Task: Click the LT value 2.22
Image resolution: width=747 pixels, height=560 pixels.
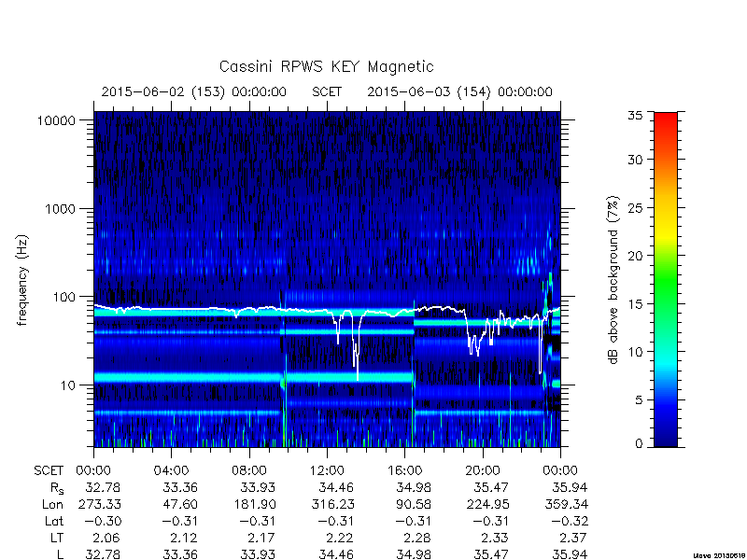Action: pyautogui.click(x=339, y=539)
